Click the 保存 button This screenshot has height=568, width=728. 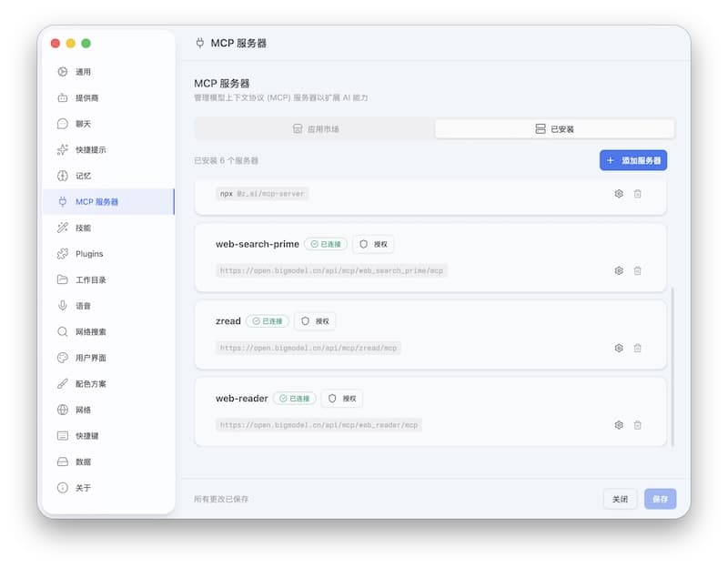660,499
